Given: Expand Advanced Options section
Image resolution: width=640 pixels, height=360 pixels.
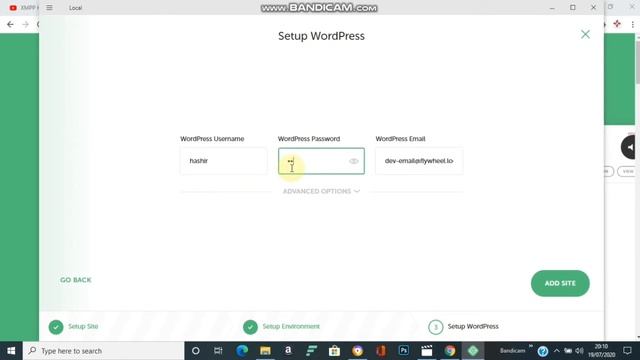Looking at the screenshot, I should tap(321, 191).
